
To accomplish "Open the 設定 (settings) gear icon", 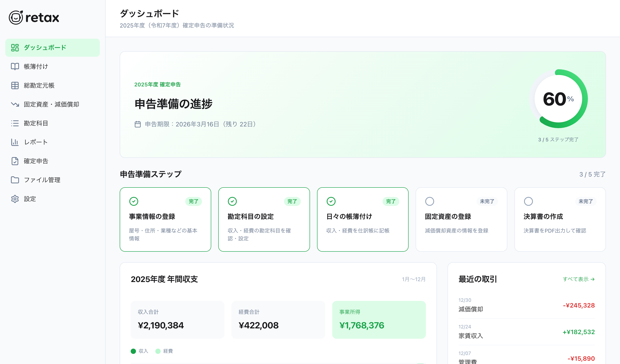I will click(15, 199).
